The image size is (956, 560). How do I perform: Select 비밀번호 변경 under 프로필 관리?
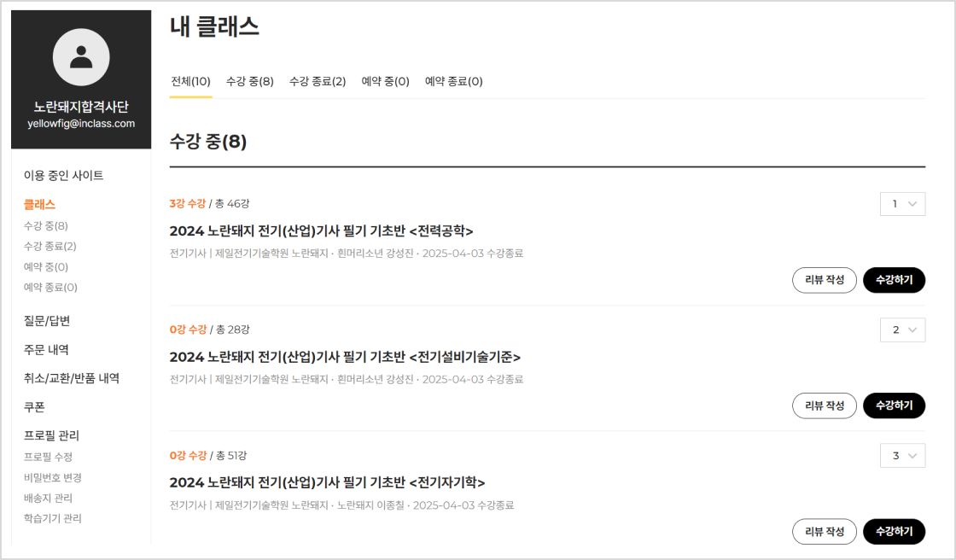tap(52, 478)
